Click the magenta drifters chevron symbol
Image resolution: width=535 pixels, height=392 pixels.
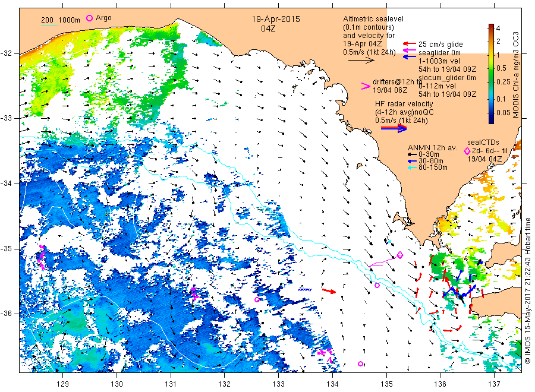pyautogui.click(x=366, y=86)
